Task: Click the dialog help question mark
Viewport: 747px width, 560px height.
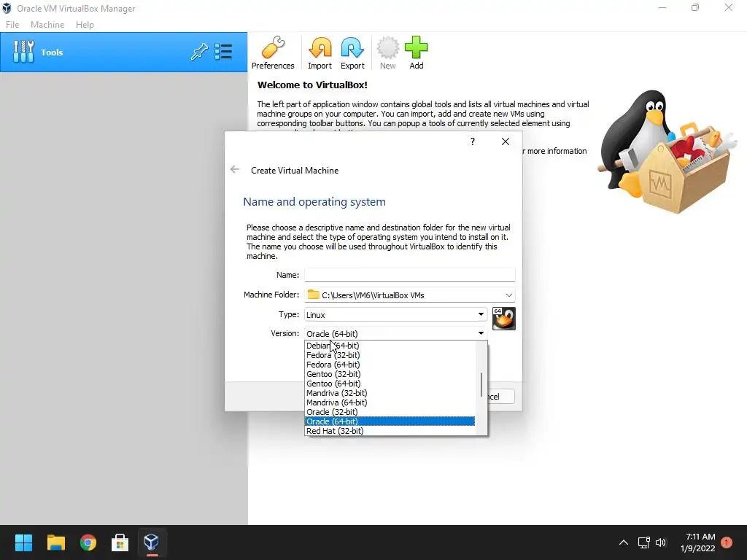Action: pos(473,141)
